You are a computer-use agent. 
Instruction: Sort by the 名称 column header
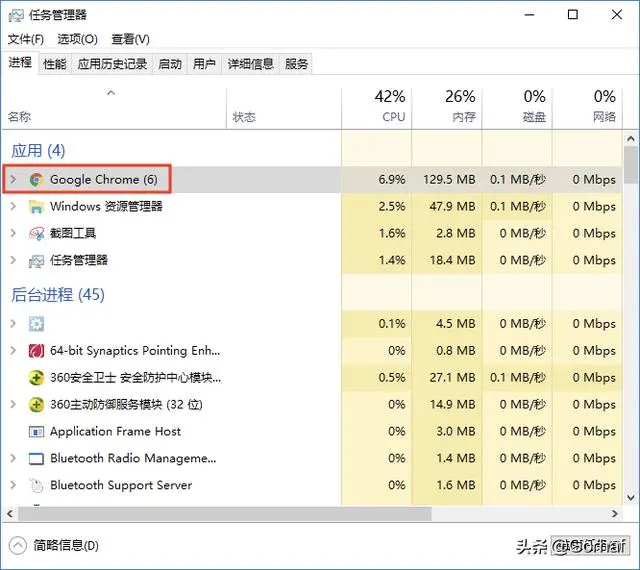click(114, 108)
